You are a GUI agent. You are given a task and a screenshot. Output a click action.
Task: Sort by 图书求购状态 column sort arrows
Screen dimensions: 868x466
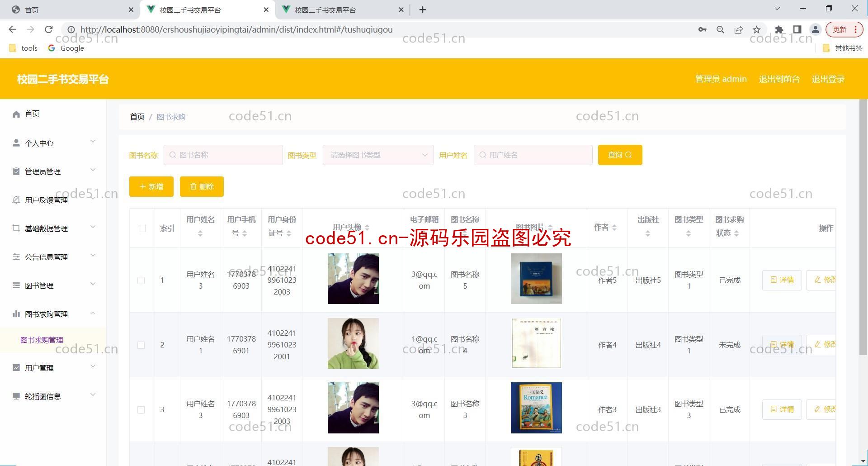(x=736, y=233)
